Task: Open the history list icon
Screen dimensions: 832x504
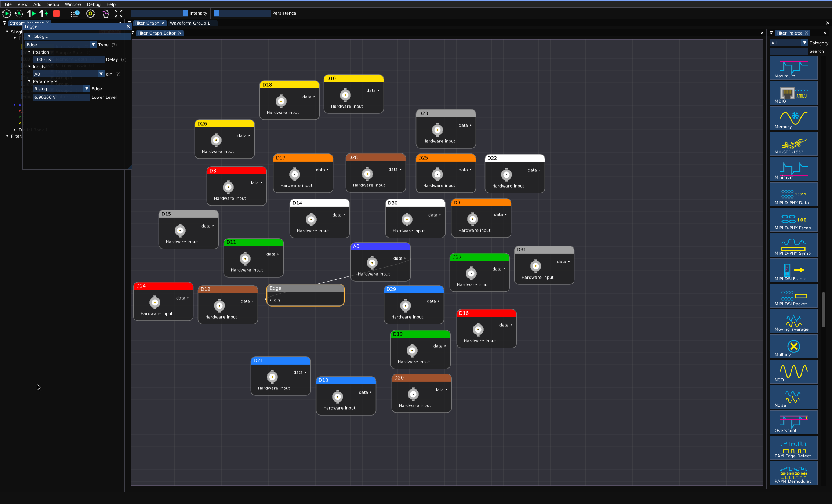Action: click(x=75, y=14)
